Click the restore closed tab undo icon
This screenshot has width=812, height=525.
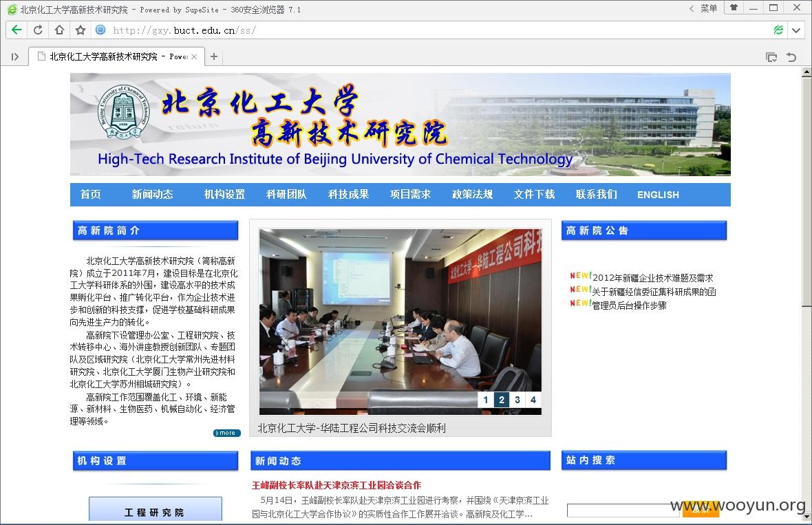pos(791,57)
